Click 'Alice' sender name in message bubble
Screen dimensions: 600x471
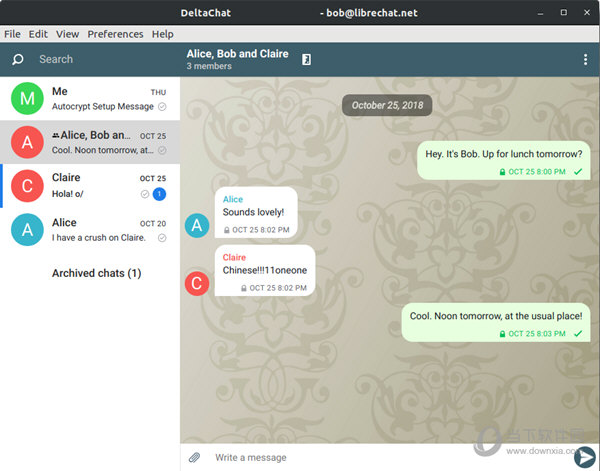coord(233,199)
